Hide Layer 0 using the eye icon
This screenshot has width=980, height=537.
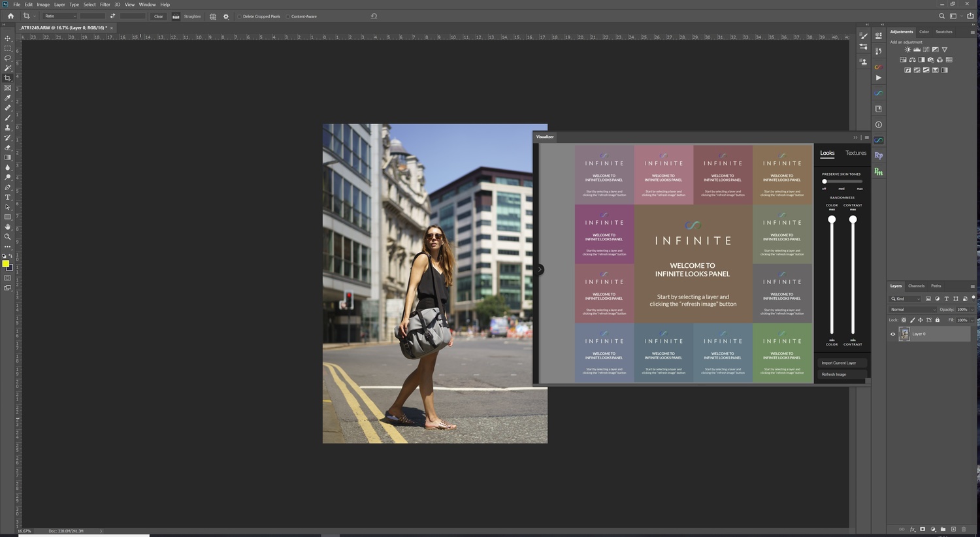click(x=893, y=334)
